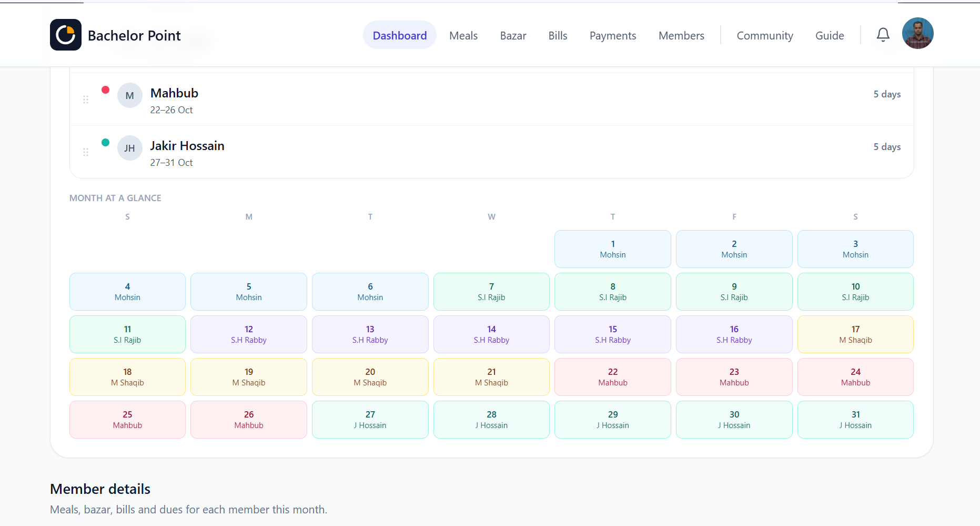Image resolution: width=980 pixels, height=526 pixels.
Task: Select calendar day 22 Mahbub
Action: coord(613,377)
